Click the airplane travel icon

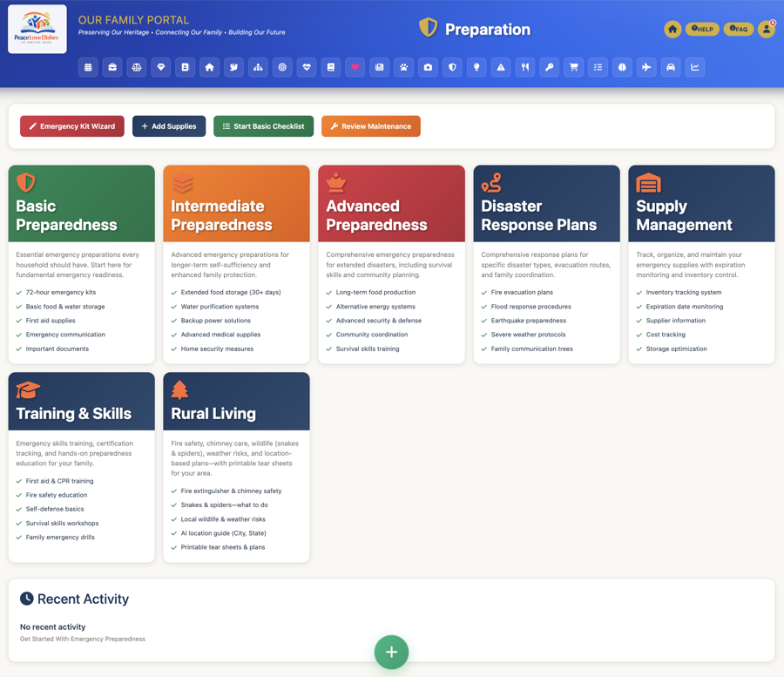pos(646,67)
